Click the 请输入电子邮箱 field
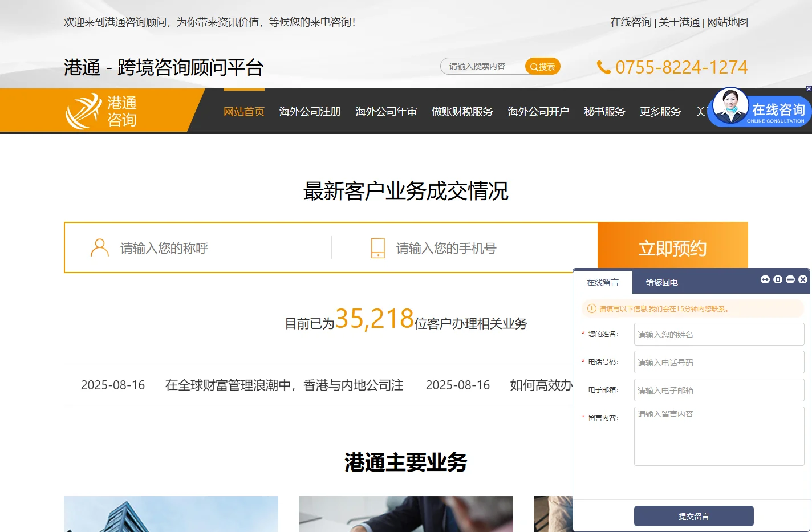The width and height of the screenshot is (812, 532). pyautogui.click(x=719, y=391)
